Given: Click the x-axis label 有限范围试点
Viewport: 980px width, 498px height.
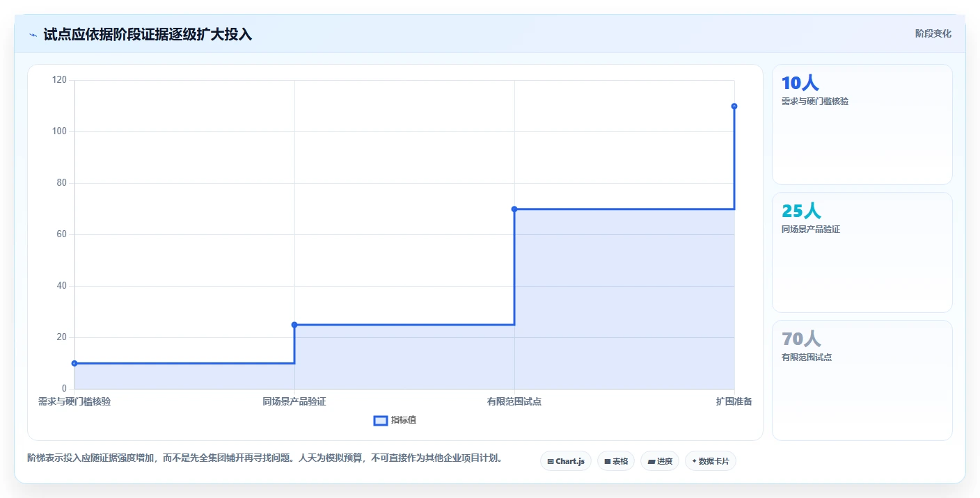Looking at the screenshot, I should (x=514, y=401).
